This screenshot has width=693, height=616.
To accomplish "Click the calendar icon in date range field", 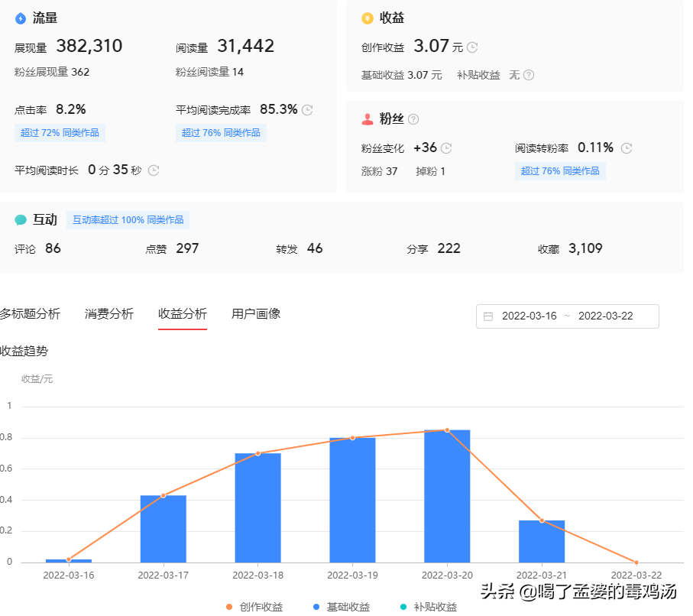I will tap(488, 316).
